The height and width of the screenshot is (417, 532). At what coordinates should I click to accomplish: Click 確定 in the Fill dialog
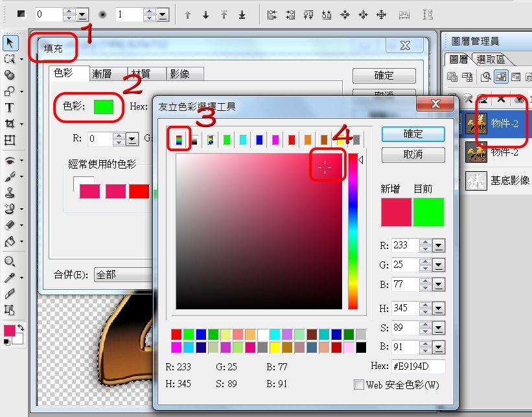[384, 75]
